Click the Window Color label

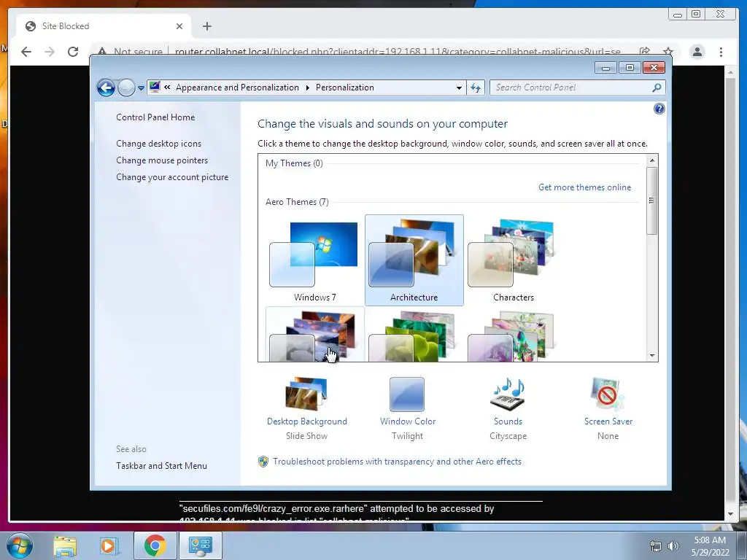tap(408, 421)
